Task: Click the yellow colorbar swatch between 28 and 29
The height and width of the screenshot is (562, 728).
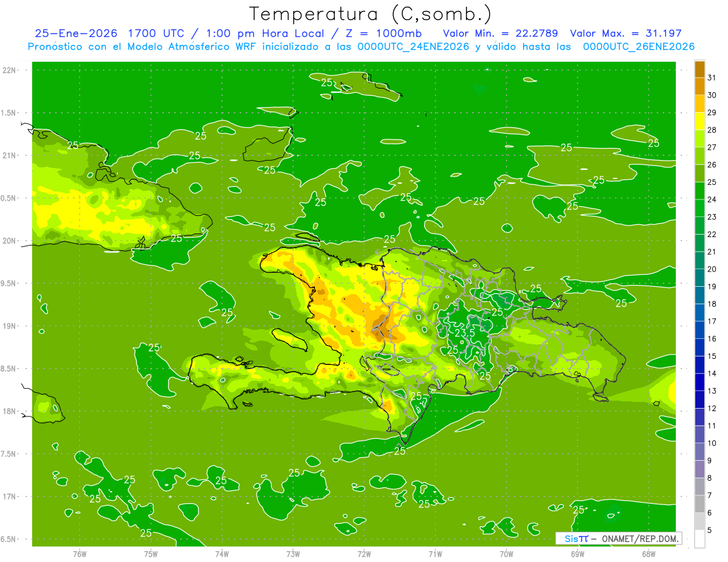Action: 699,121
